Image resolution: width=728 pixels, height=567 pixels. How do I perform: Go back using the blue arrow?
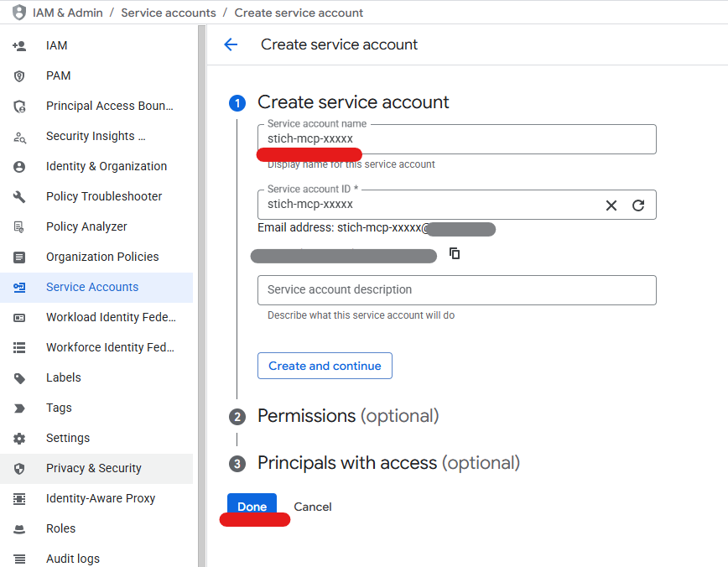click(x=231, y=44)
